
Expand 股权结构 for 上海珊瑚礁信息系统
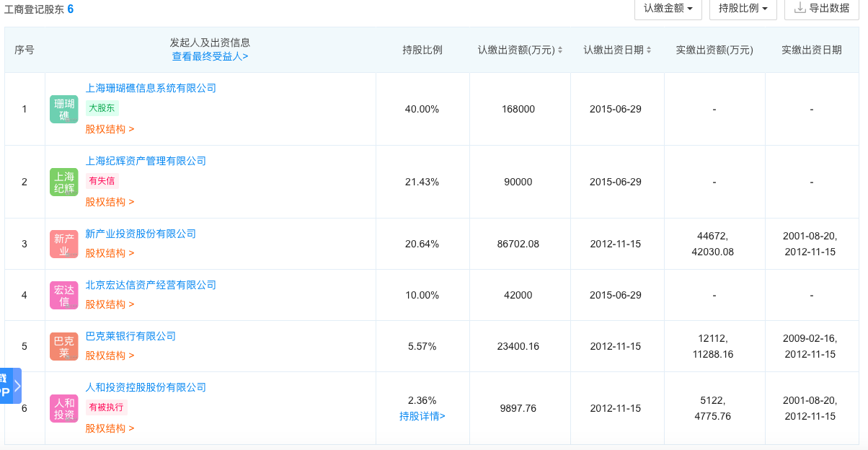110,129
